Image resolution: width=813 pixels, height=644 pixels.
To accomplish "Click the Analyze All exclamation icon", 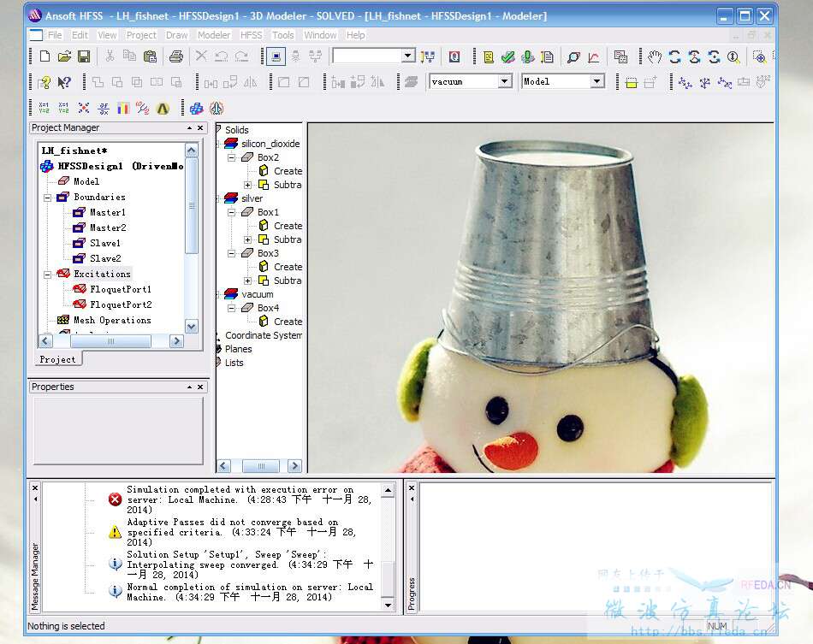I will point(528,56).
